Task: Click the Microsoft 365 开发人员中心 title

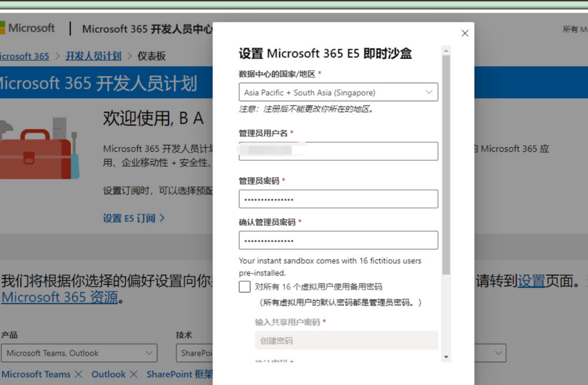Action: coord(148,29)
